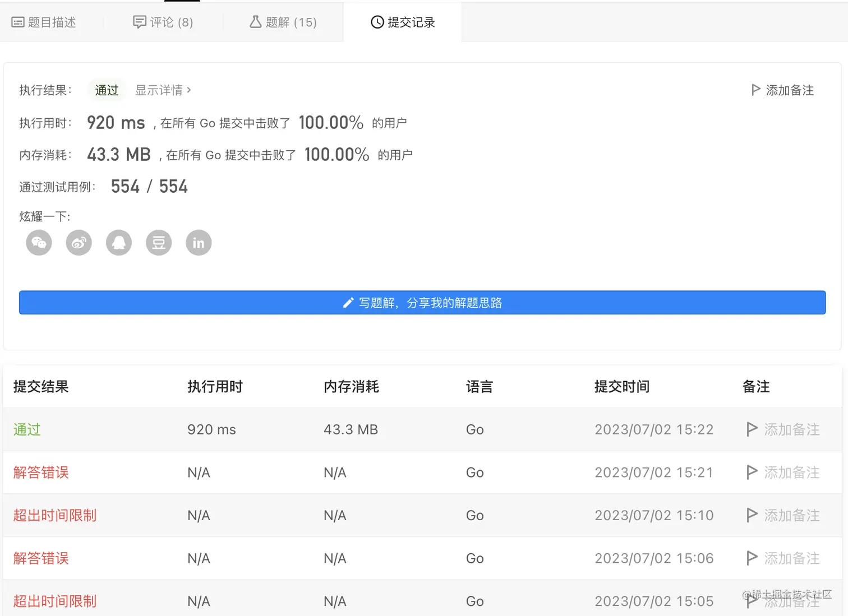Click the 920 ms runtime value in summary
The width and height of the screenshot is (848, 616).
tap(116, 123)
